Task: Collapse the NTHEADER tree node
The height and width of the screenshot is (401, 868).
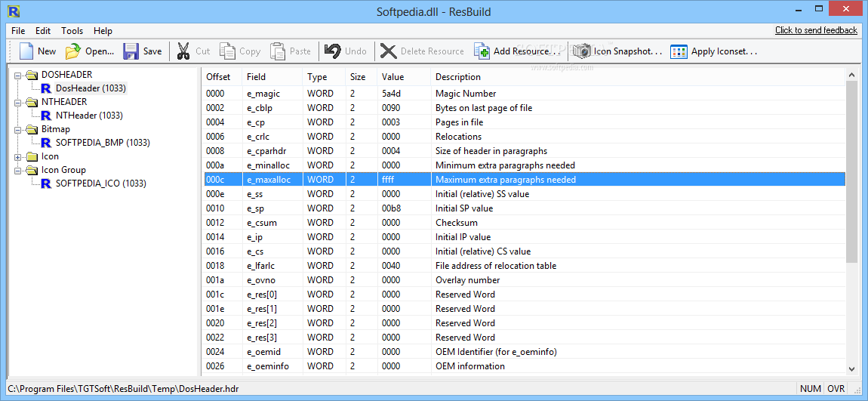Action: pos(17,102)
